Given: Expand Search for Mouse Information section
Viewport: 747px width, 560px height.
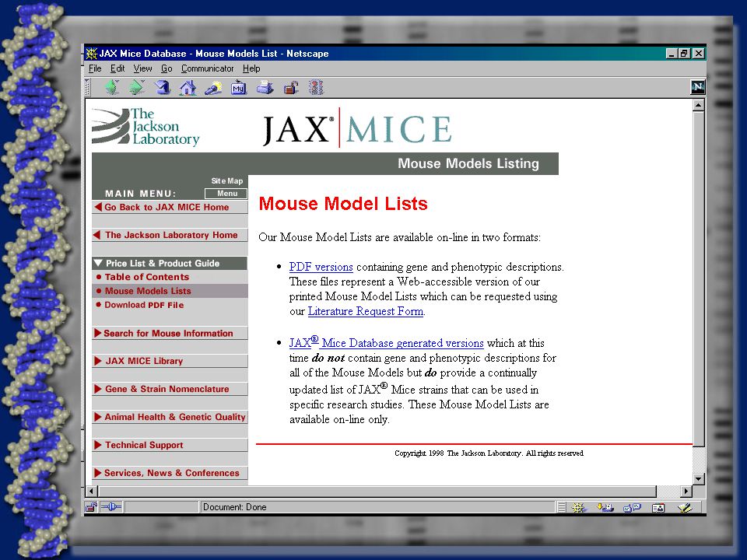Looking at the screenshot, I should coord(170,334).
